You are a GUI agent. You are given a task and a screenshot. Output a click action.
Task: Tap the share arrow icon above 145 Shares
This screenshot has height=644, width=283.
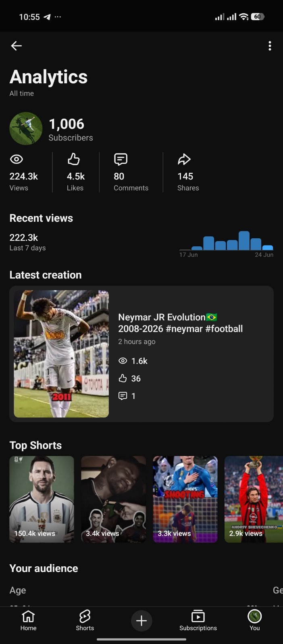pos(184,159)
